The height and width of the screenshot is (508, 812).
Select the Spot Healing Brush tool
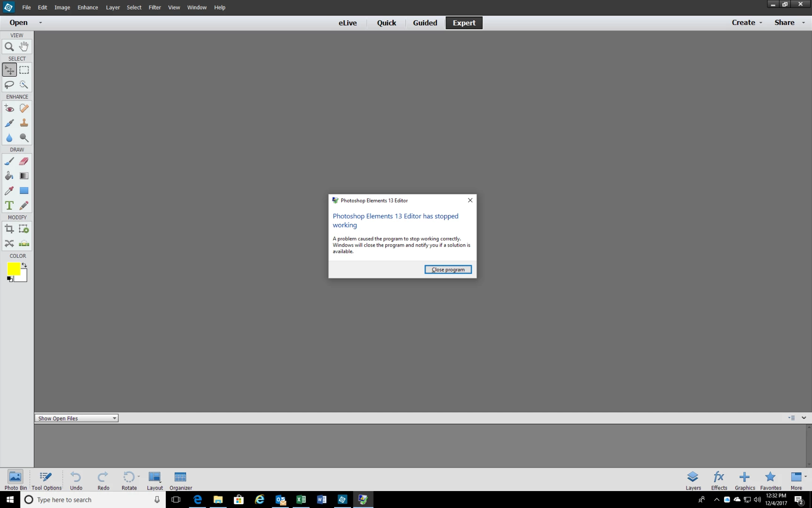[24, 108]
